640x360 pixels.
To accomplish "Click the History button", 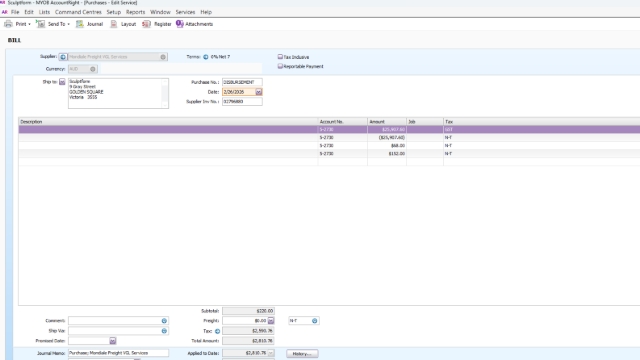I will point(302,354).
